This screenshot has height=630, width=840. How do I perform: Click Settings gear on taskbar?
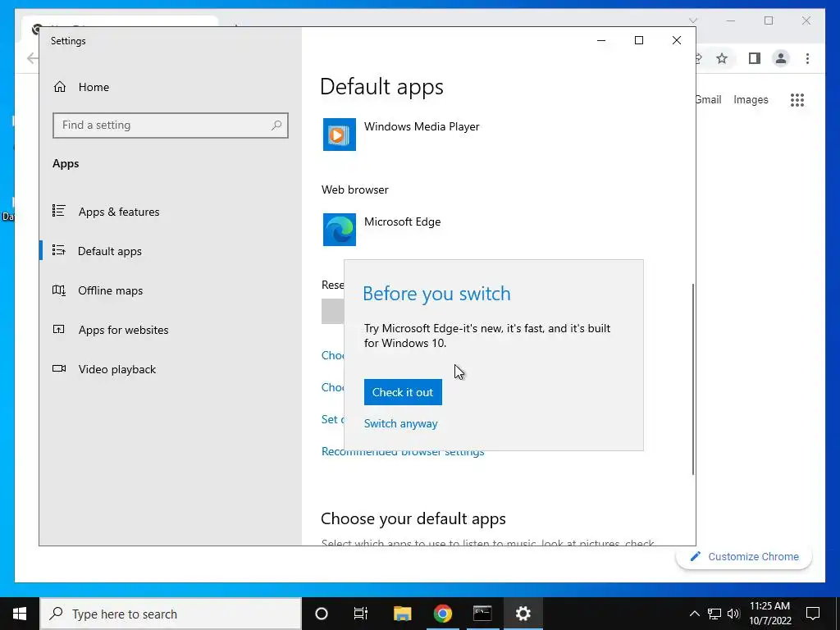(523, 614)
